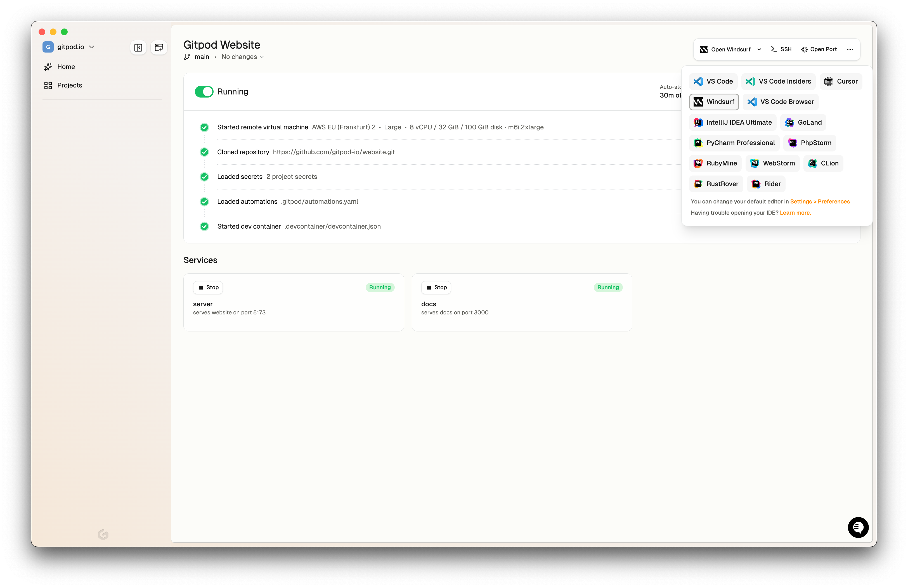Image resolution: width=908 pixels, height=588 pixels.
Task: Pick RustRover from editor list
Action: click(x=716, y=184)
